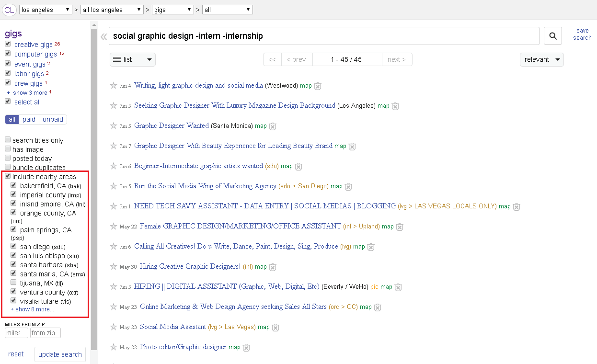Open the list view mode dropdown
597x364 pixels.
pos(132,59)
